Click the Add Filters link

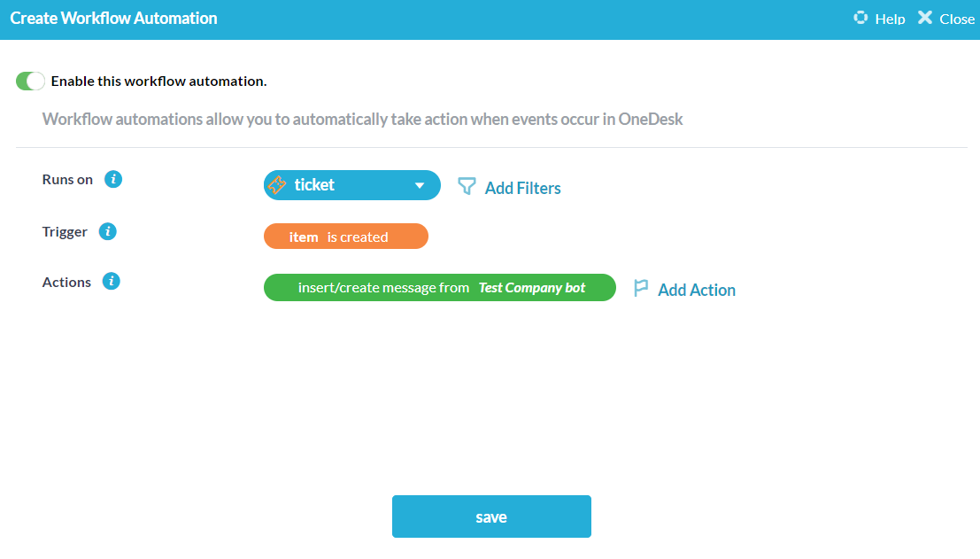[522, 188]
